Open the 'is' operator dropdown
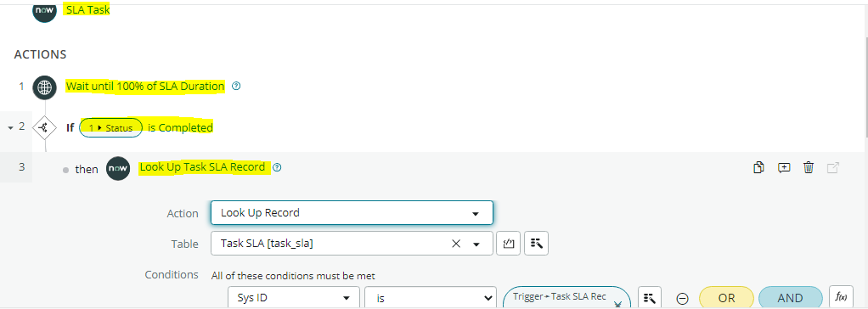868x309 pixels. pos(430,298)
